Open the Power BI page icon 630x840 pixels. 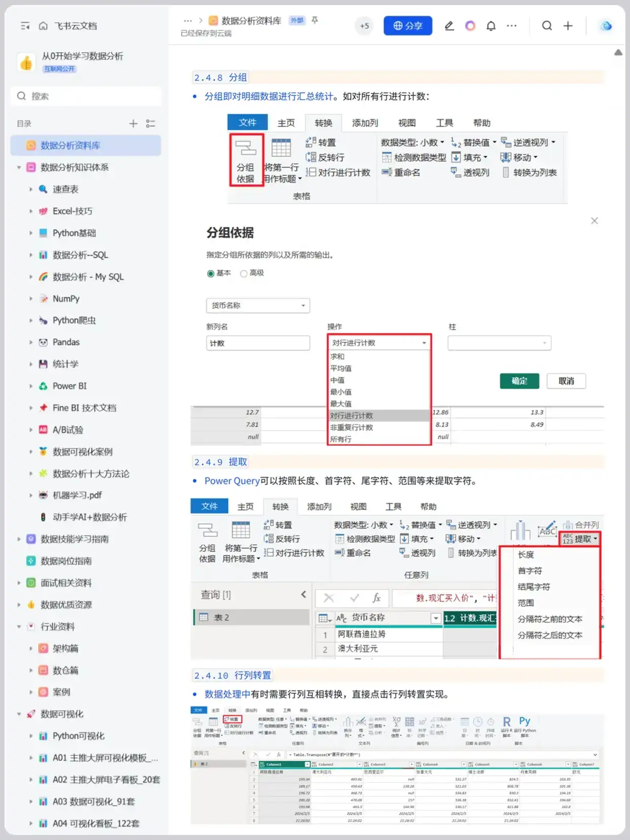[x=44, y=386]
